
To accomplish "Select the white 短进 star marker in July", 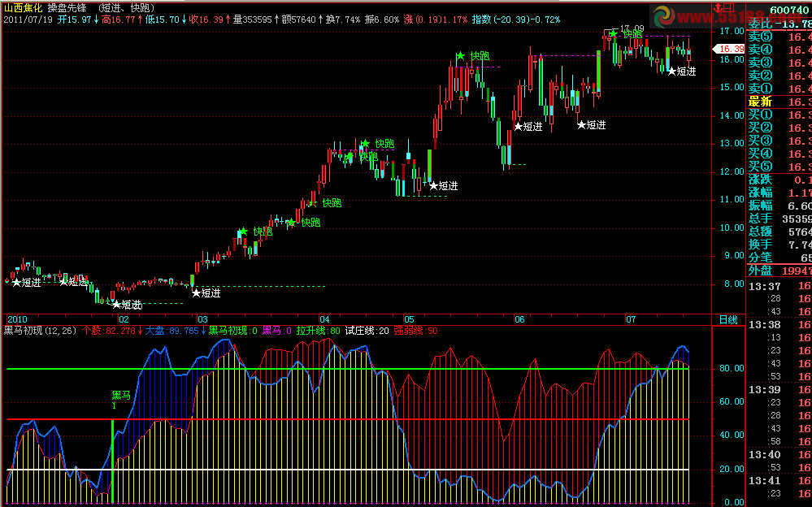I will (671, 71).
